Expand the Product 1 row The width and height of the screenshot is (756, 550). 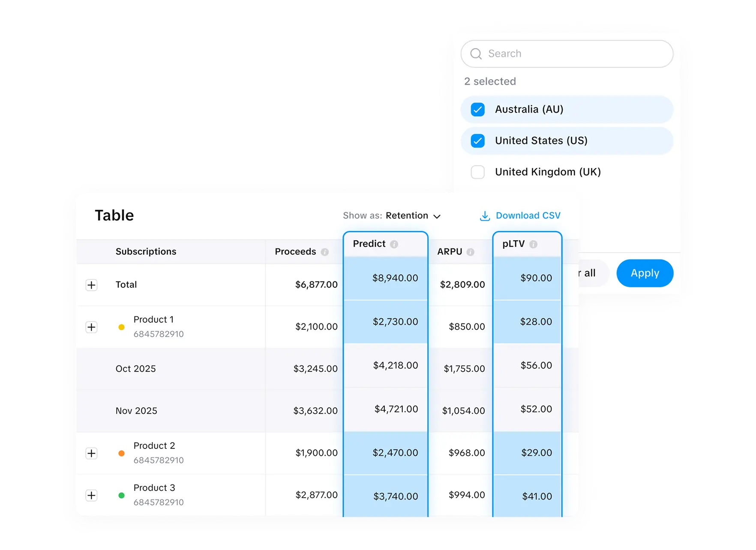pyautogui.click(x=91, y=327)
